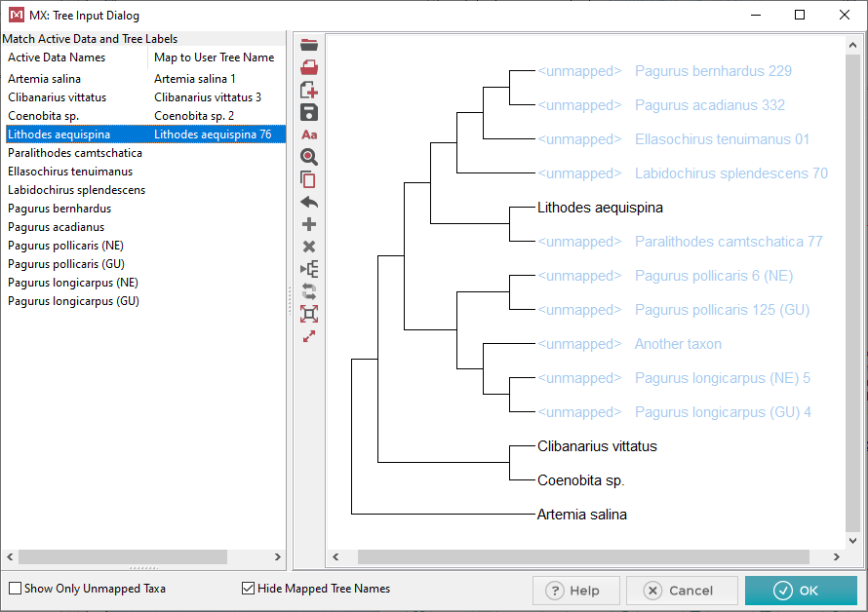The height and width of the screenshot is (612, 868).
Task: Click the copy pages icon in toolbar
Action: click(309, 180)
